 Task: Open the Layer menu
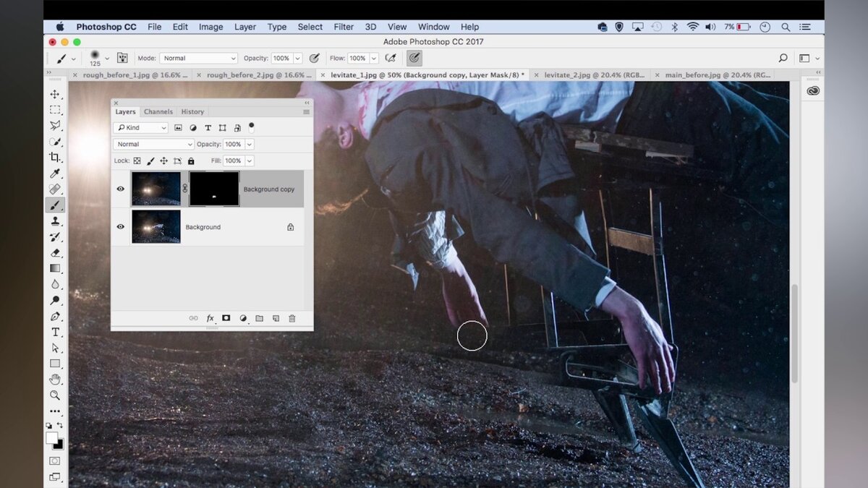click(x=245, y=27)
